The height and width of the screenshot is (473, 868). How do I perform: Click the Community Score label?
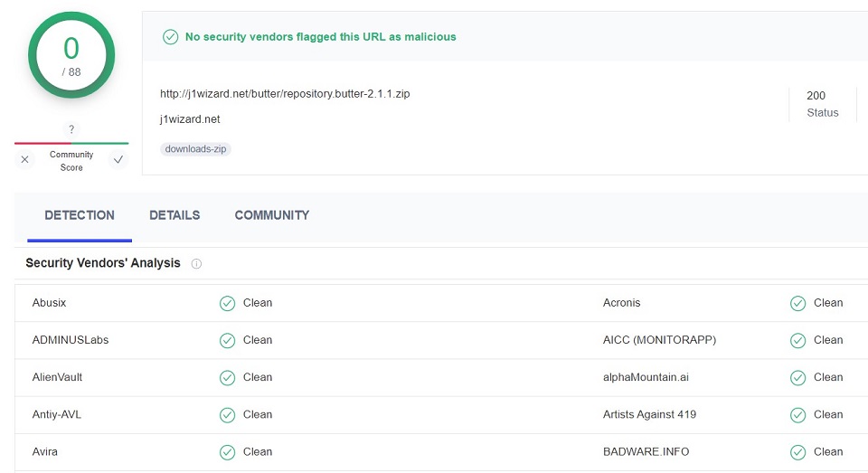click(x=71, y=161)
